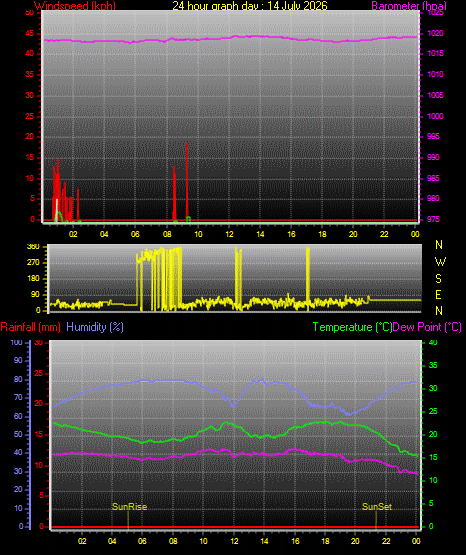Click the SunSet marker in the bottom chart
466x555 pixels.
(x=376, y=507)
